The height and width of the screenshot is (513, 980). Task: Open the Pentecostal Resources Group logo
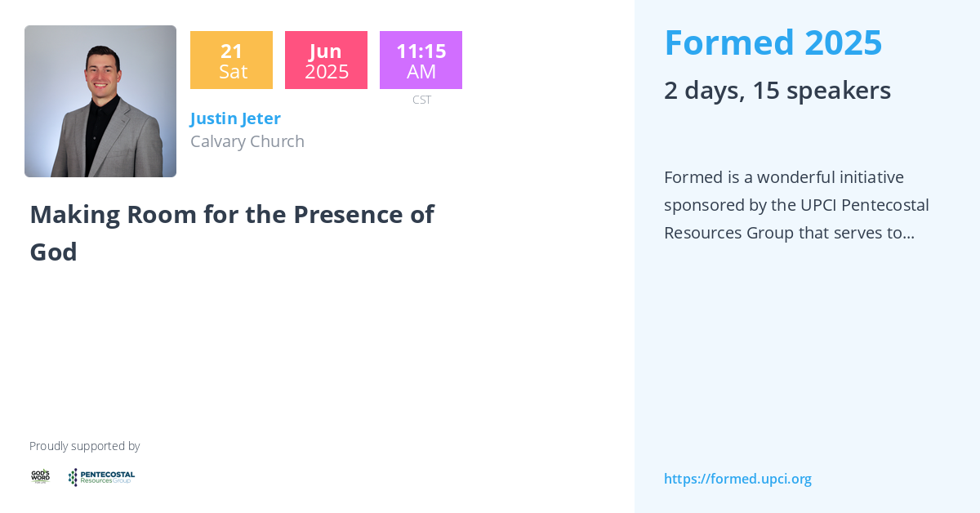coord(101,477)
